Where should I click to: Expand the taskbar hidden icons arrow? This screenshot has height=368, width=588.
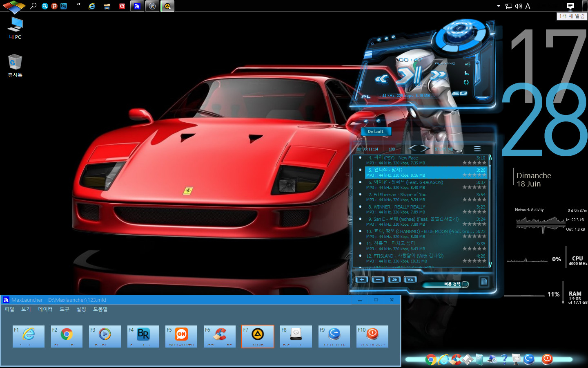point(499,6)
